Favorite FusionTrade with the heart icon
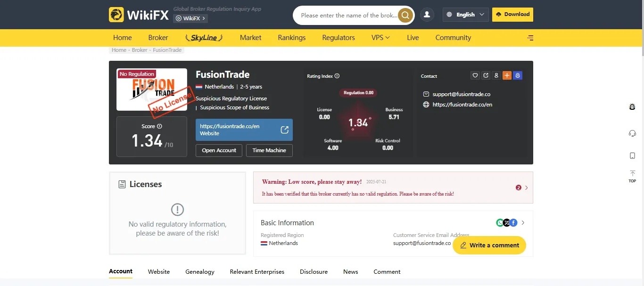 (x=475, y=75)
